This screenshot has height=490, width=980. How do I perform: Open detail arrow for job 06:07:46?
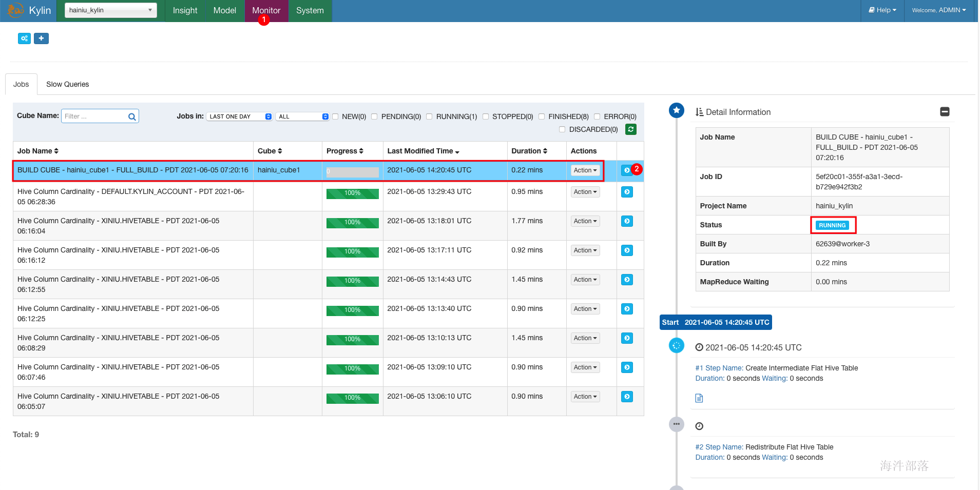(627, 367)
